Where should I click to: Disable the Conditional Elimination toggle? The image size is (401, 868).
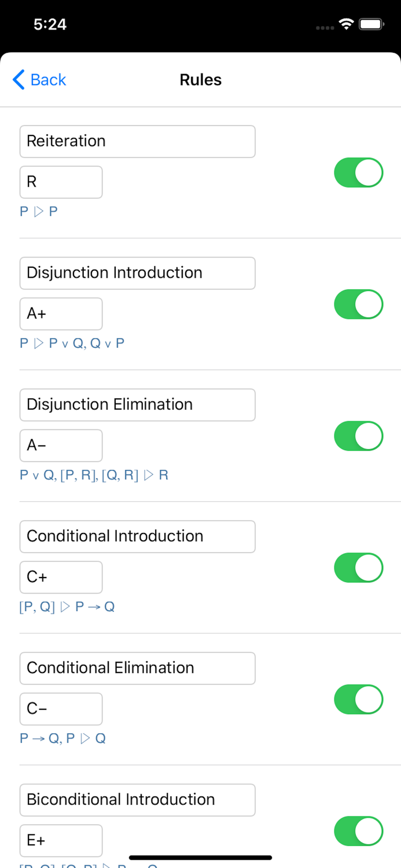(x=358, y=699)
